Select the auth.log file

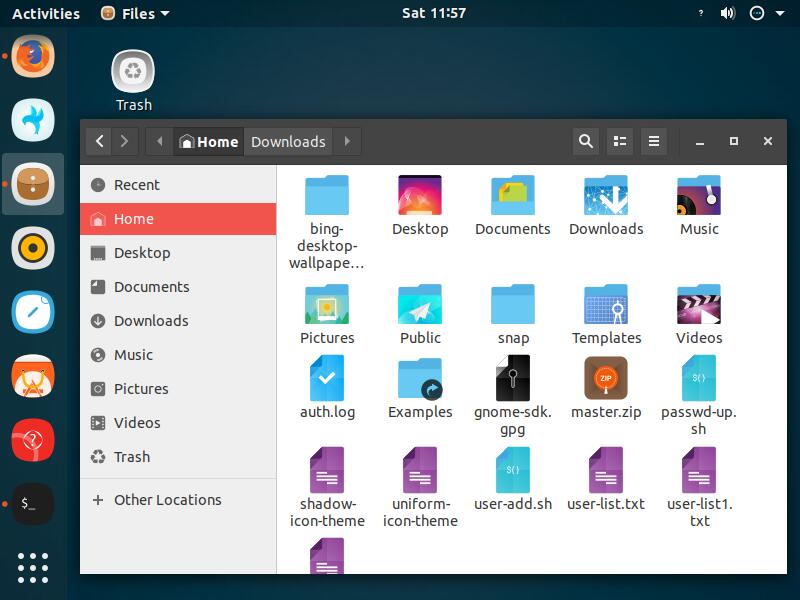pyautogui.click(x=327, y=379)
